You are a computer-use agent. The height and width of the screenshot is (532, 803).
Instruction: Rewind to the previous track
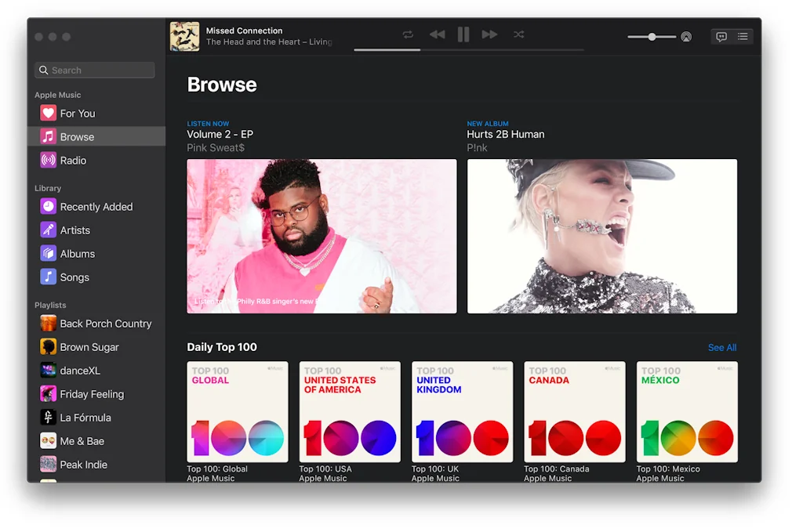[437, 34]
